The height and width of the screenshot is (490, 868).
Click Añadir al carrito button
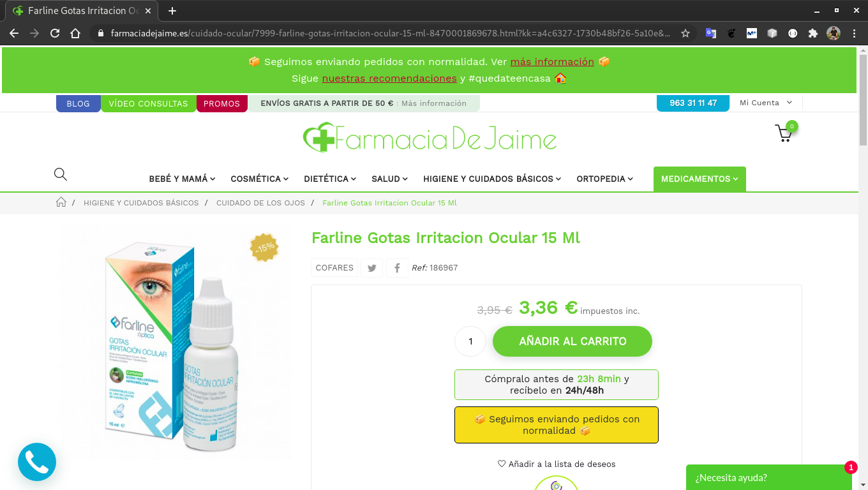tap(572, 341)
